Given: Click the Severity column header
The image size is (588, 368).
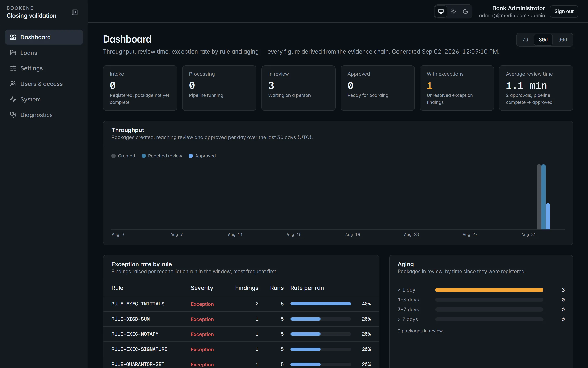Looking at the screenshot, I should pos(202,288).
